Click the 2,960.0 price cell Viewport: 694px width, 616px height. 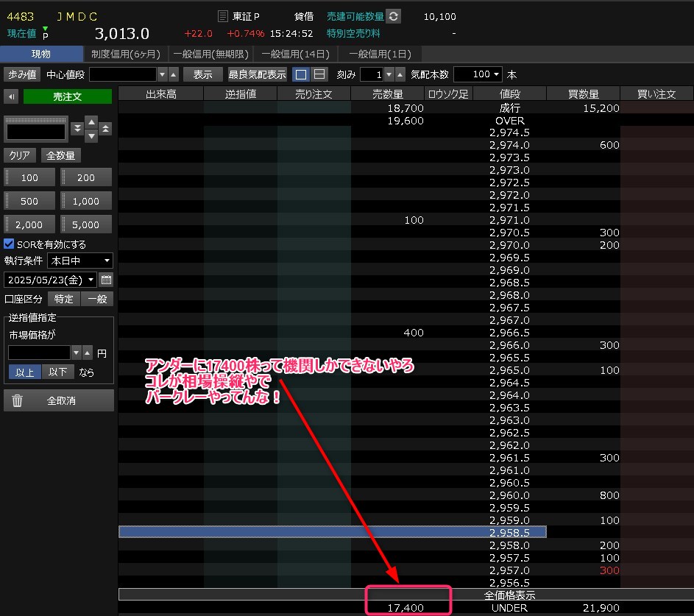(x=510, y=495)
